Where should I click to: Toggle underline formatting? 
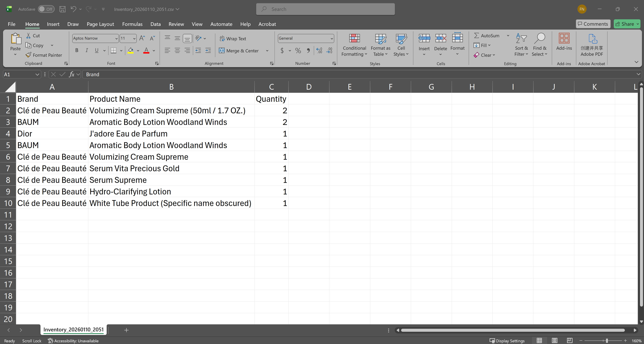[x=97, y=51]
